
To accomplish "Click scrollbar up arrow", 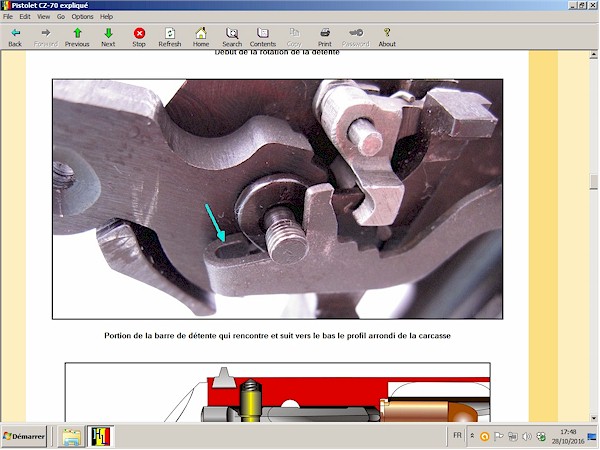I will click(593, 55).
